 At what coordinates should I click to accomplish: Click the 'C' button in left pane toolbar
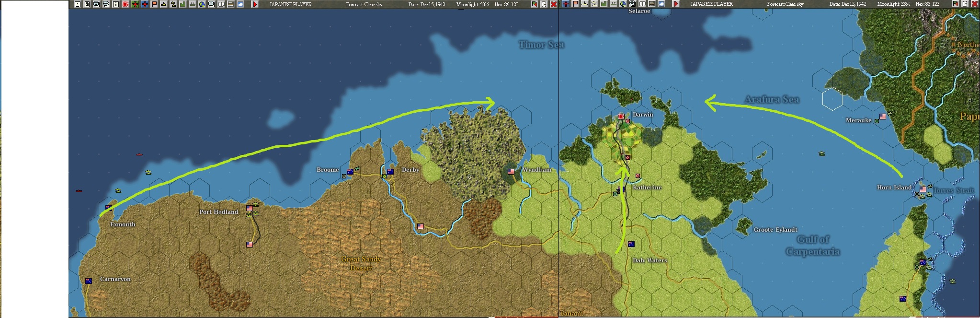pos(544,4)
